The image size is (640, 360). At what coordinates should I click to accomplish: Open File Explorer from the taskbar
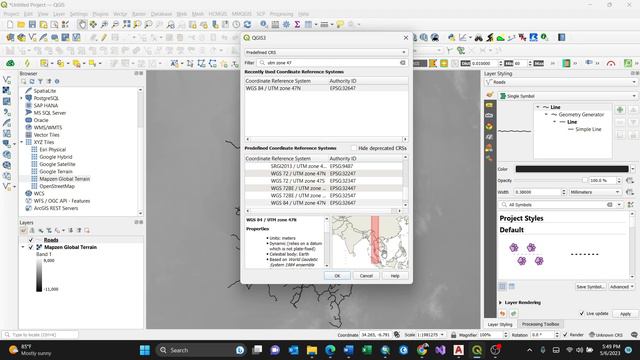(x=312, y=350)
